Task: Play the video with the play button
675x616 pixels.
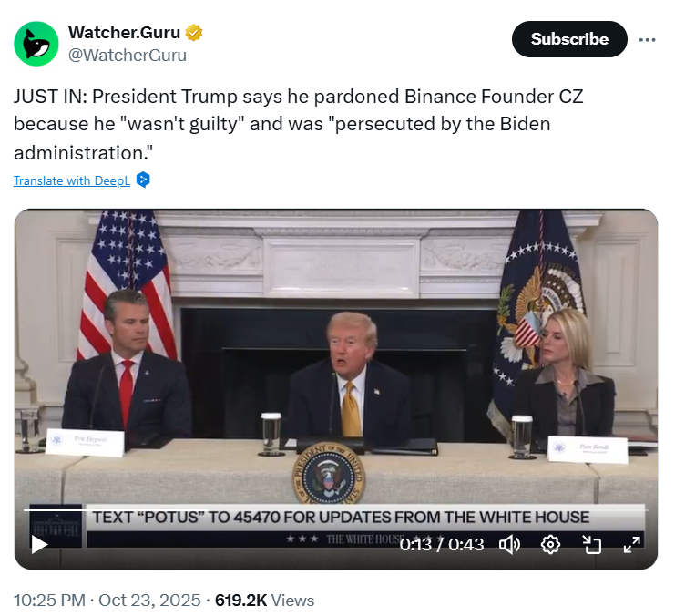Action: click(39, 544)
